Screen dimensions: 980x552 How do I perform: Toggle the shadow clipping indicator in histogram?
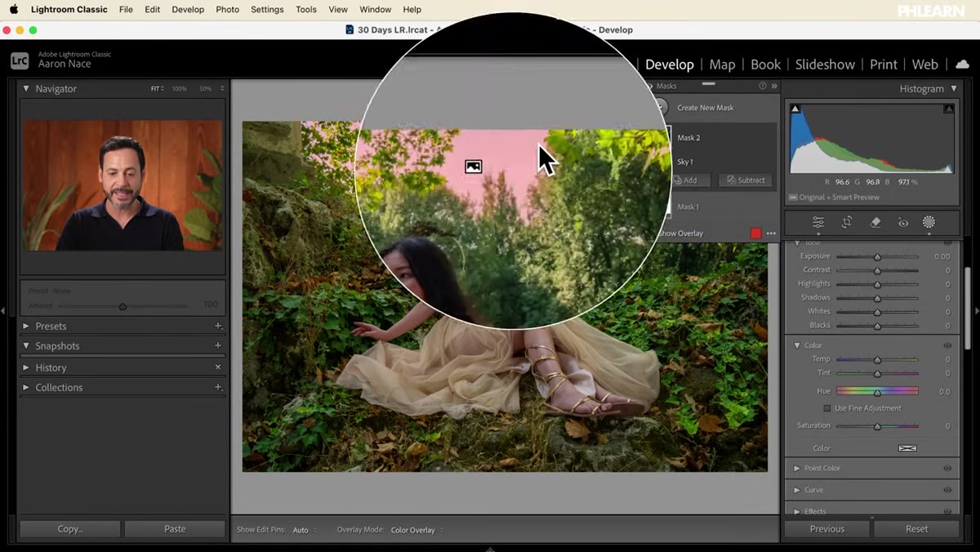point(795,109)
